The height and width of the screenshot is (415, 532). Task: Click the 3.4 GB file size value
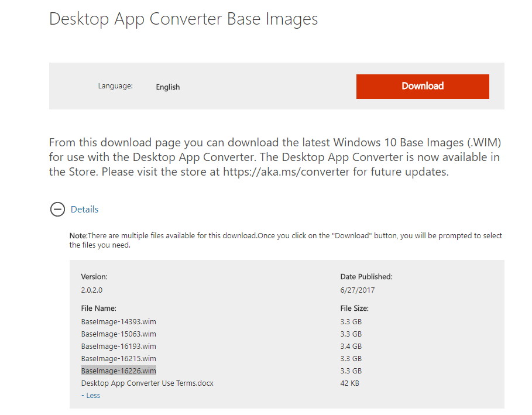pyautogui.click(x=351, y=346)
